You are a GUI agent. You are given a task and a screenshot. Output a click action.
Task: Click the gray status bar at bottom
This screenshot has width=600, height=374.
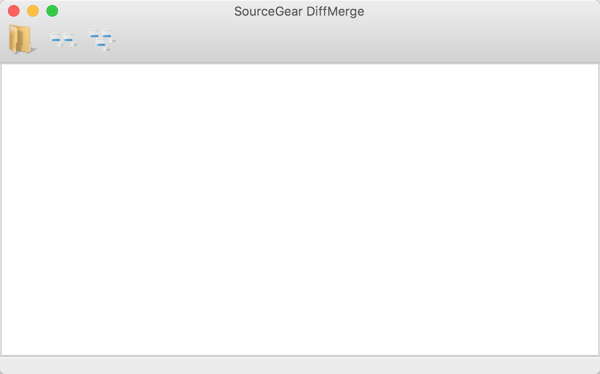click(300, 366)
